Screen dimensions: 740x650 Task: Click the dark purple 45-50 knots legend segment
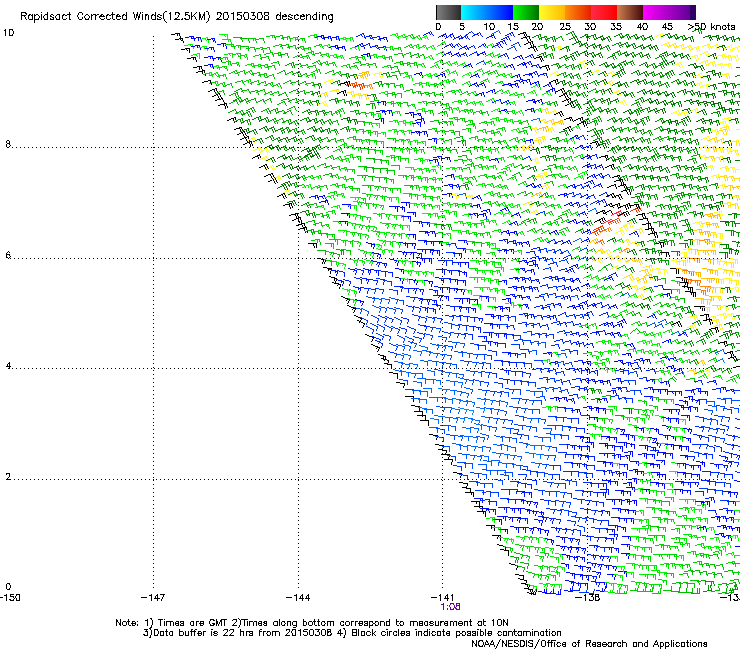(x=682, y=12)
